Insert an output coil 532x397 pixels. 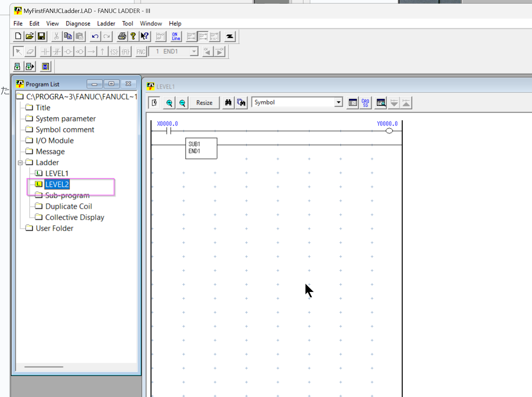pos(68,52)
